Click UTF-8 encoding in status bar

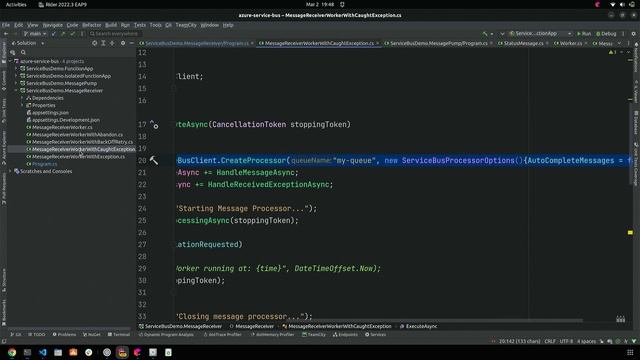pyautogui.click(x=566, y=342)
